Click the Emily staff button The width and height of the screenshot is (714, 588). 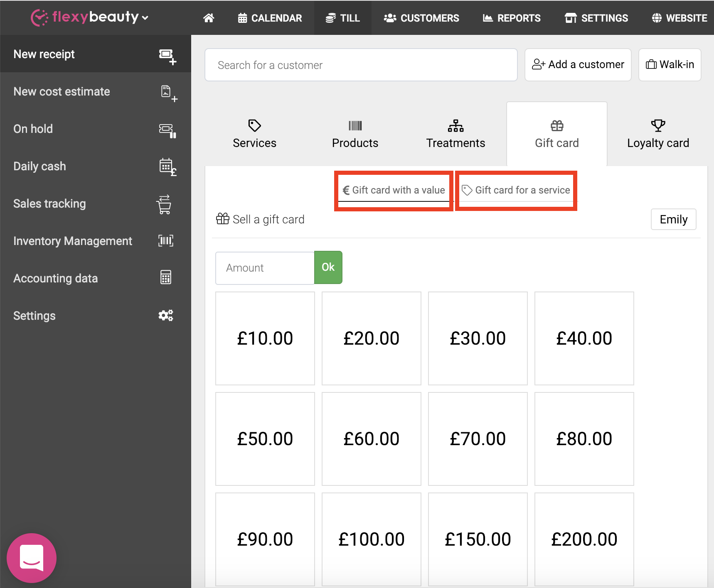pyautogui.click(x=674, y=219)
